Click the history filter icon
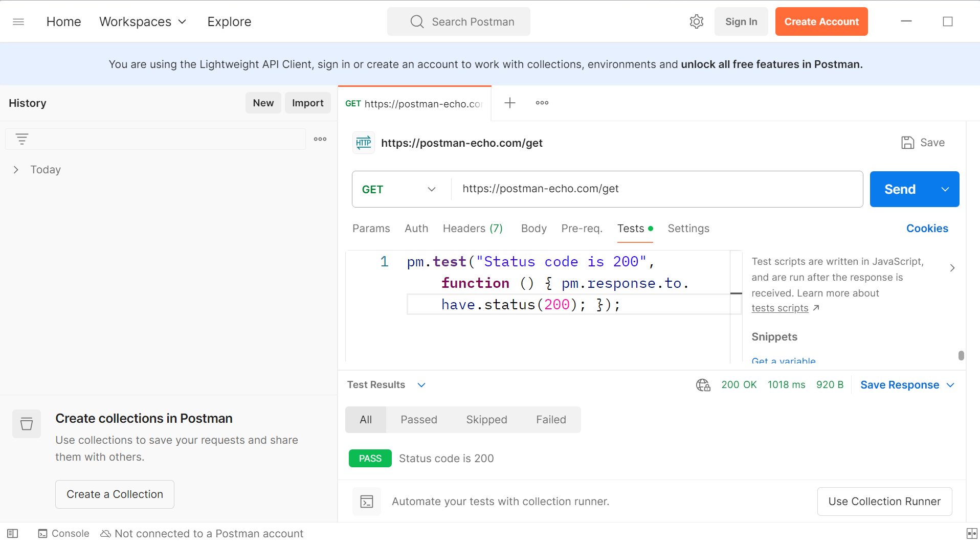 point(22,139)
